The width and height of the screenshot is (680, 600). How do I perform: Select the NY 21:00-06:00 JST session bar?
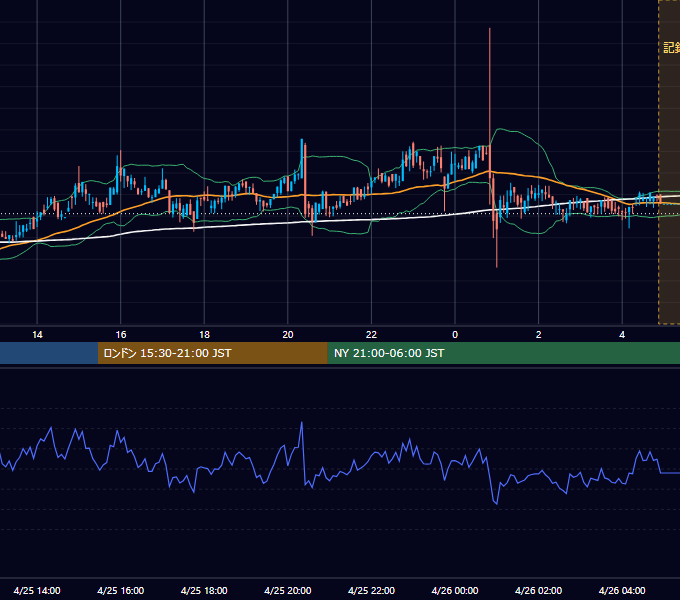coord(503,353)
